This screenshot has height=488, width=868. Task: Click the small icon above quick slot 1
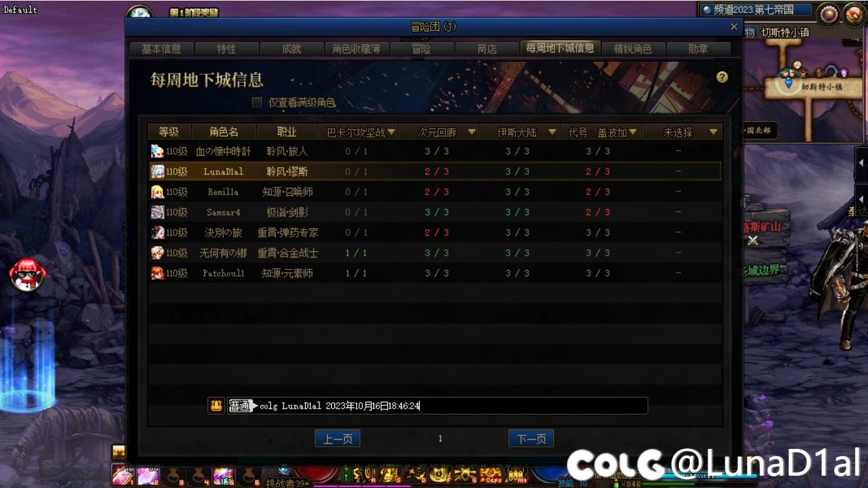point(118,452)
